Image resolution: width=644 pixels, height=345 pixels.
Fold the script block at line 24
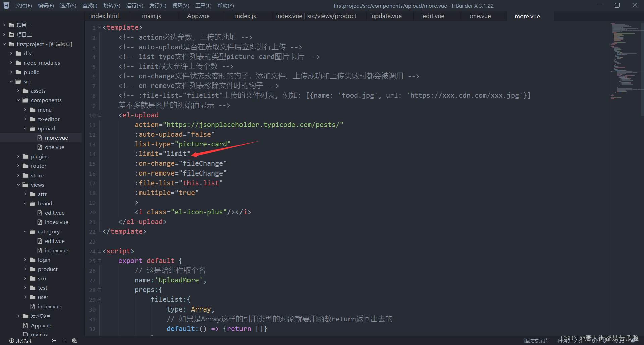[99, 251]
